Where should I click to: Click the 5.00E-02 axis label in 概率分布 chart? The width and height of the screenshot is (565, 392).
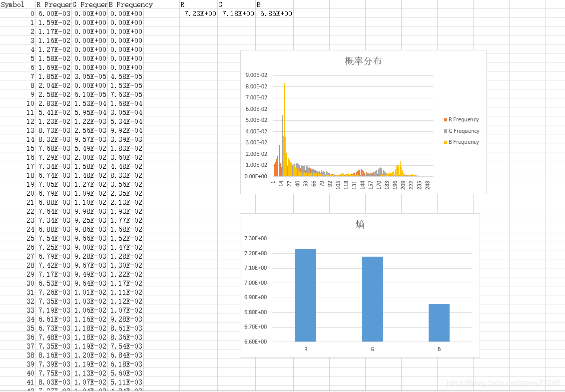257,120
